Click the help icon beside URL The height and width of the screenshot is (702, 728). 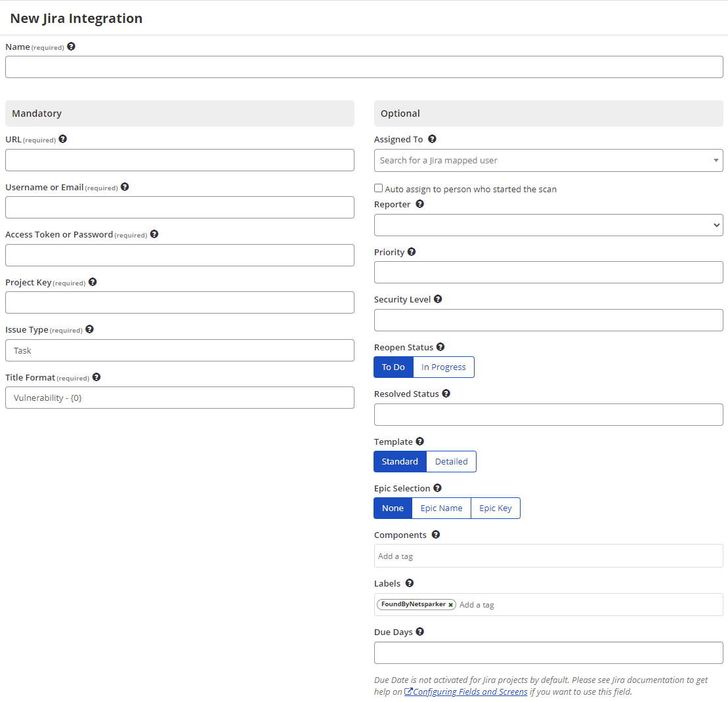(62, 138)
